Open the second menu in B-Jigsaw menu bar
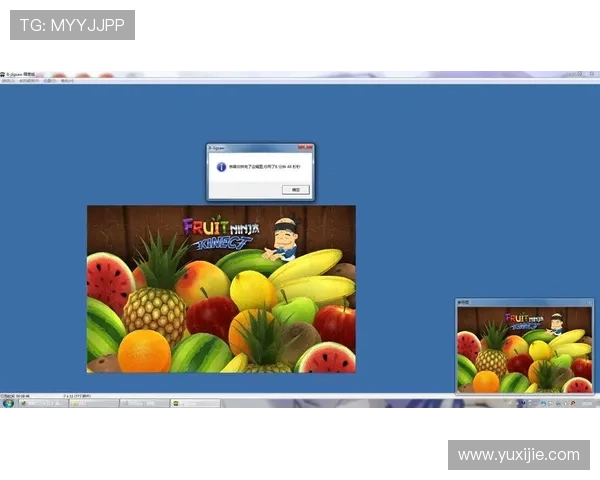 (x=27, y=81)
